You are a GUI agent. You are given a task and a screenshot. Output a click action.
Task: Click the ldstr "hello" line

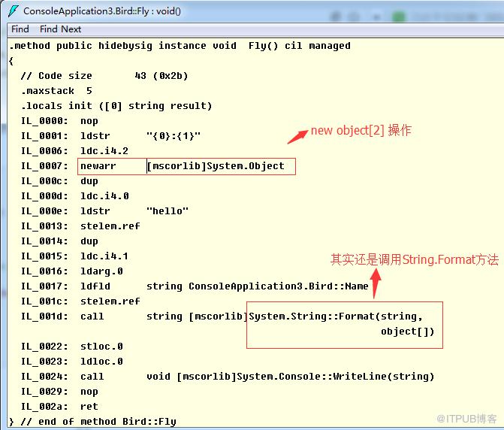[105, 211]
